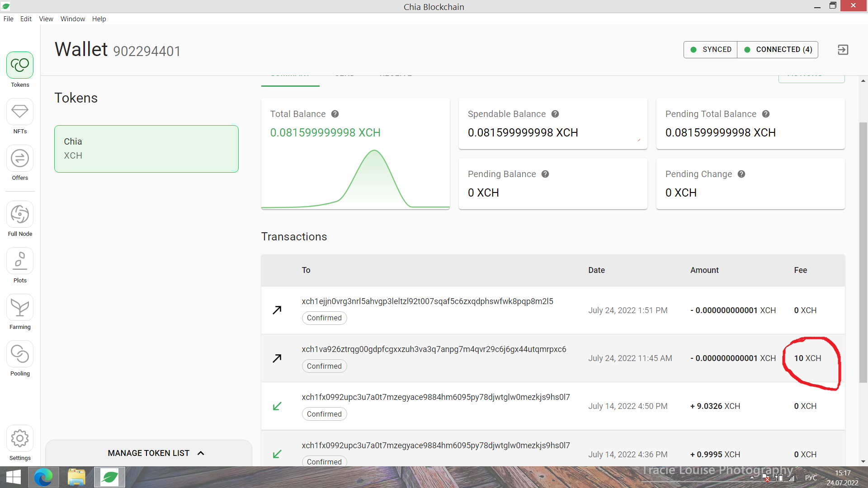Screen dimensions: 868x488
Task: Click date July 24, 2022 1:51 PM
Action: pyautogui.click(x=627, y=310)
